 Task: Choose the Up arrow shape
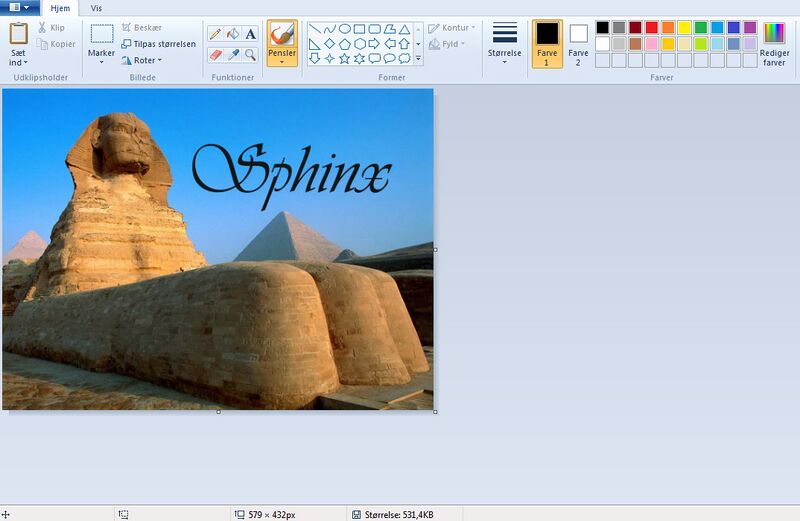(x=404, y=44)
